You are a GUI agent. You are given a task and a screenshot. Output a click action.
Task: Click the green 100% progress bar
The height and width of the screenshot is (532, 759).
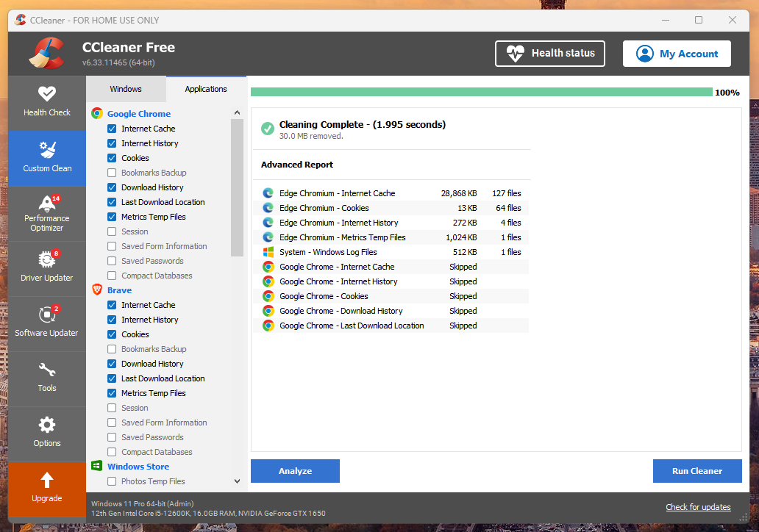pyautogui.click(x=482, y=93)
